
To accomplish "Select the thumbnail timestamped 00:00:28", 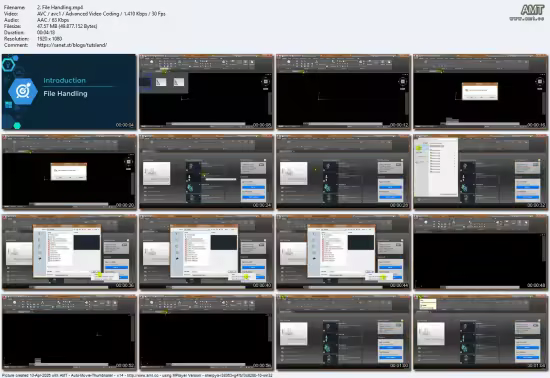I will click(x=343, y=172).
